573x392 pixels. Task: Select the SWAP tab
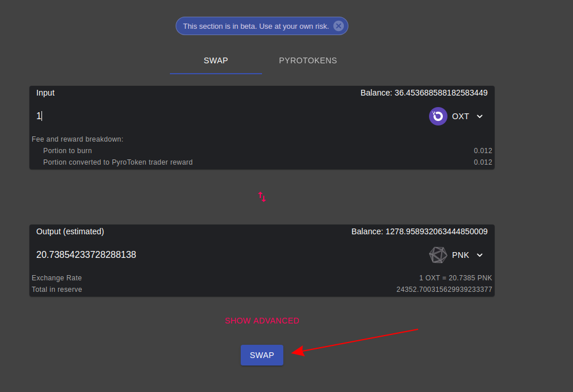215,60
